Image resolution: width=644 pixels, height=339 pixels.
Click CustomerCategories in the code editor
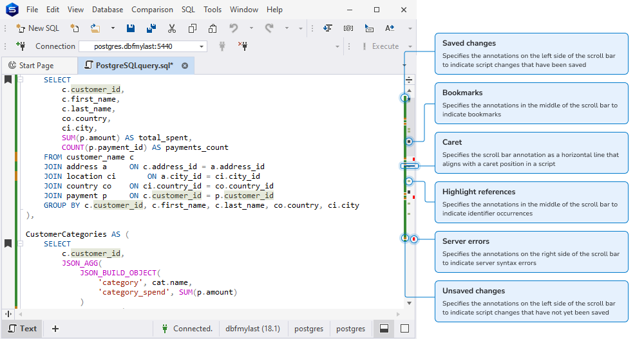click(66, 234)
